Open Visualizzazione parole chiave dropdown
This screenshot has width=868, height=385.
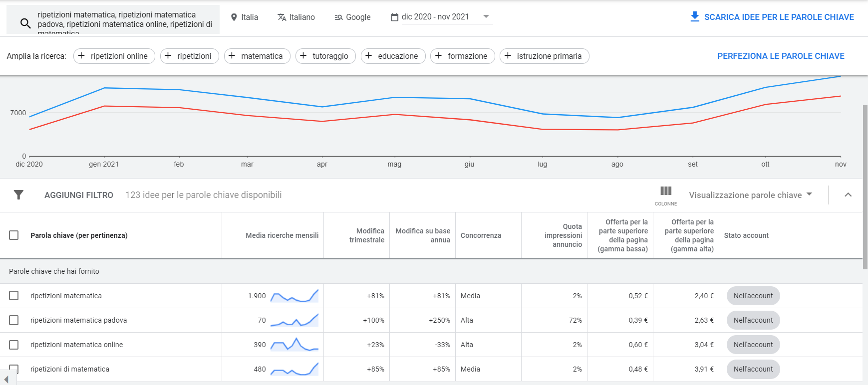pos(751,195)
